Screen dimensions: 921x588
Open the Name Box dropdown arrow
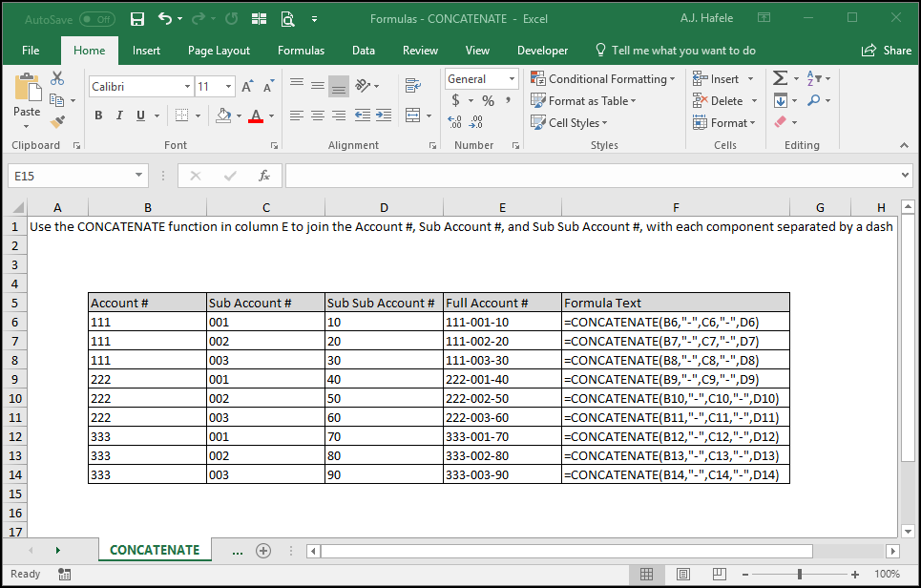(138, 175)
